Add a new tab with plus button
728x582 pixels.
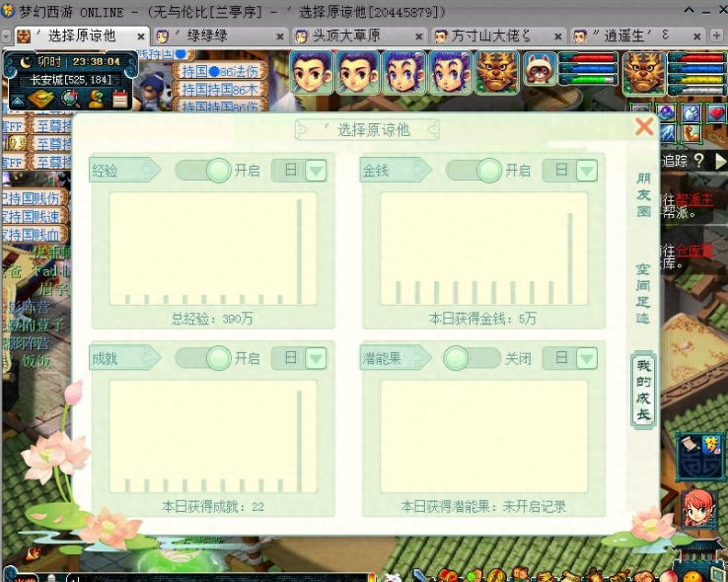click(716, 36)
